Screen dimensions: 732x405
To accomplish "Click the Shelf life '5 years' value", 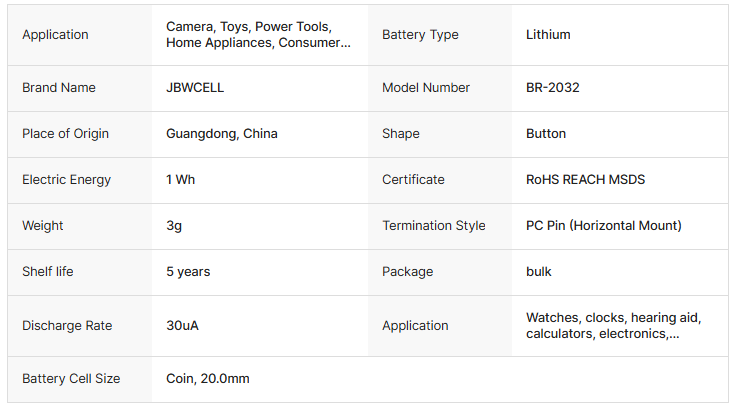I will (188, 272).
